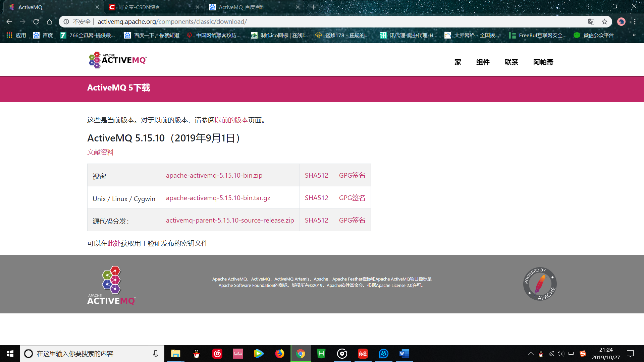The width and height of the screenshot is (644, 362).
Task: Expand the bookmarks overflow chevron
Action: point(634,35)
